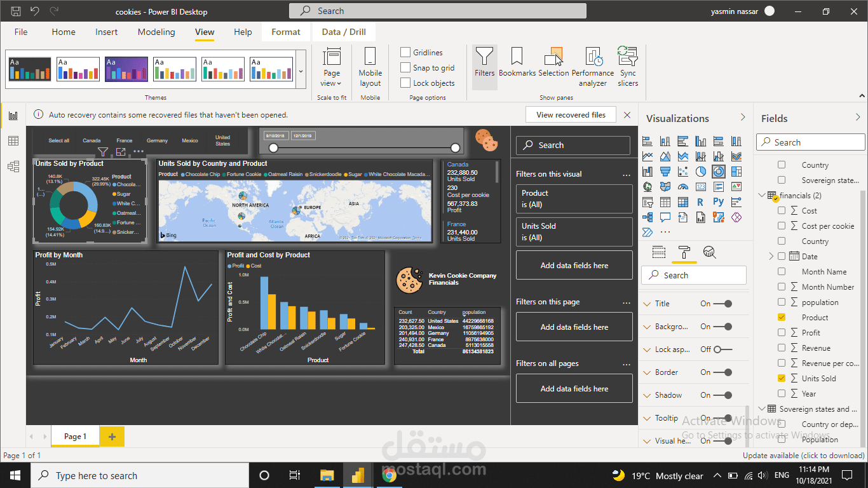This screenshot has height=488, width=868.
Task: Select the Q&A speech bubble visual
Action: (x=665, y=217)
